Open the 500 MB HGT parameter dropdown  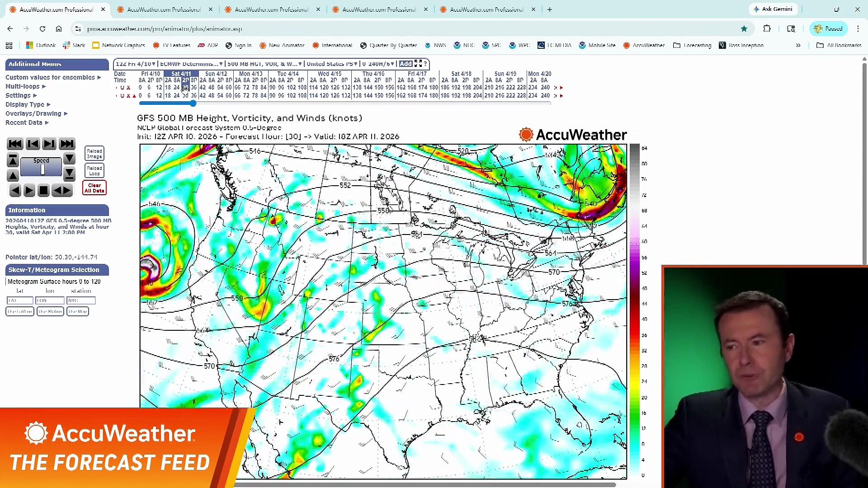[x=265, y=64]
